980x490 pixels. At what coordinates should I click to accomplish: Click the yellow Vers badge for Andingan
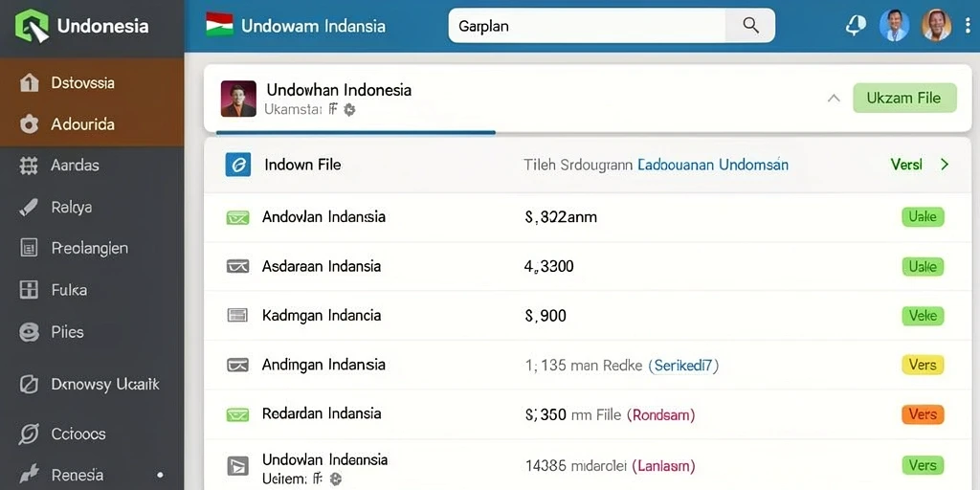923,365
